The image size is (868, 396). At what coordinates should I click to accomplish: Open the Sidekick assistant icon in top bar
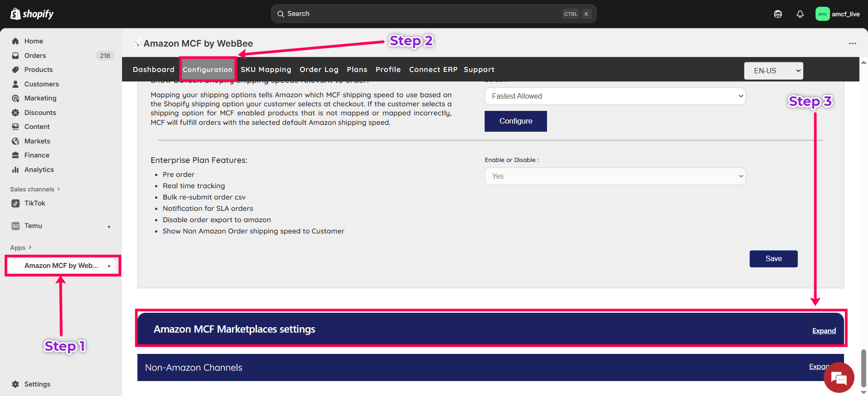click(778, 14)
